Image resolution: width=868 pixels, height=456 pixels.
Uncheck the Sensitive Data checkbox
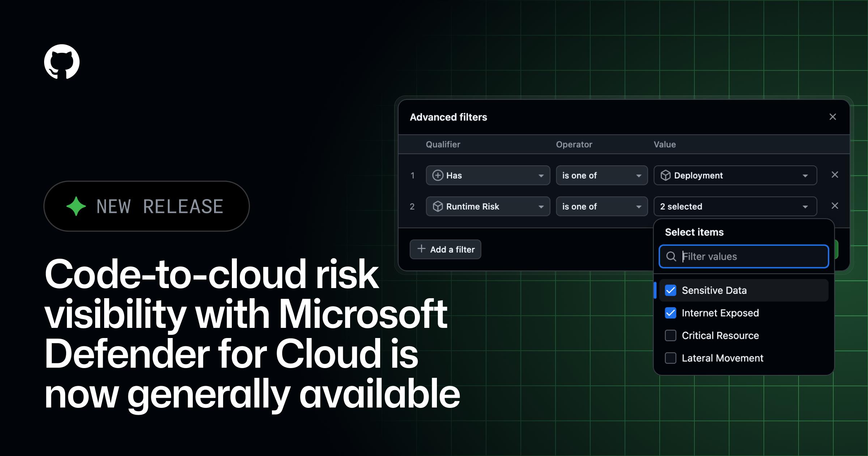click(x=671, y=290)
